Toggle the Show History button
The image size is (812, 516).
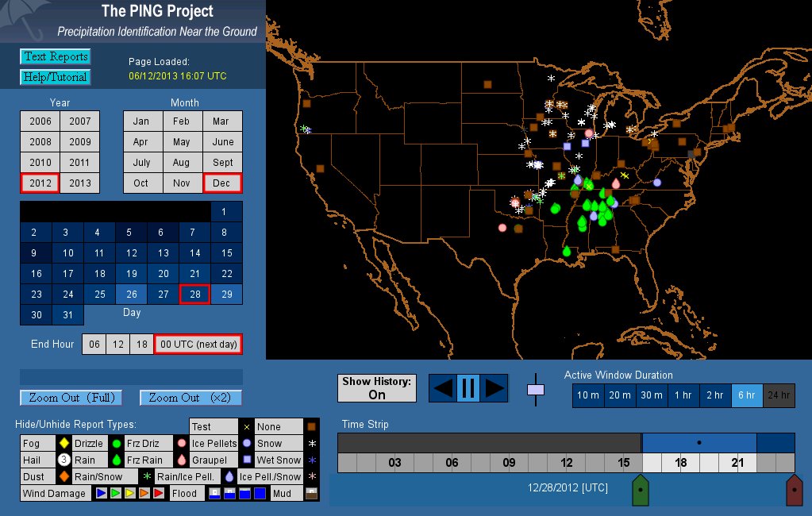coord(377,388)
